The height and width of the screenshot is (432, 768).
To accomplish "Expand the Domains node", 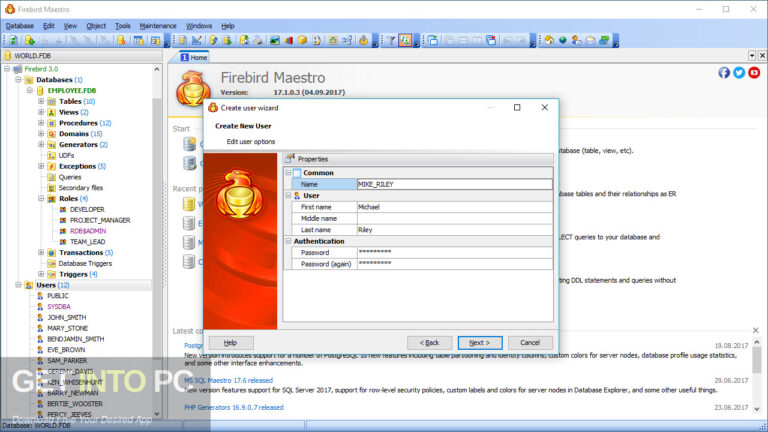I will (41, 134).
